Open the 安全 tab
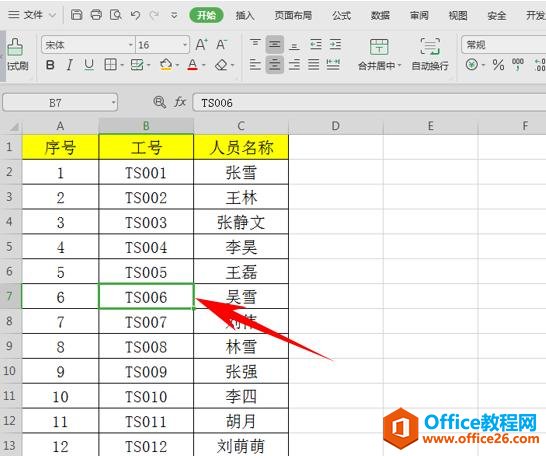 point(497,15)
